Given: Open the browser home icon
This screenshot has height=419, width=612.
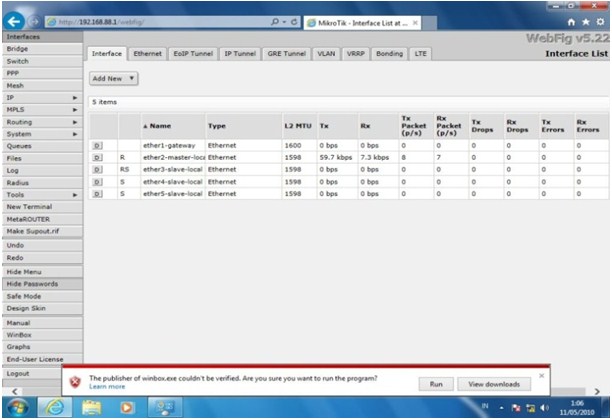Looking at the screenshot, I should 571,22.
